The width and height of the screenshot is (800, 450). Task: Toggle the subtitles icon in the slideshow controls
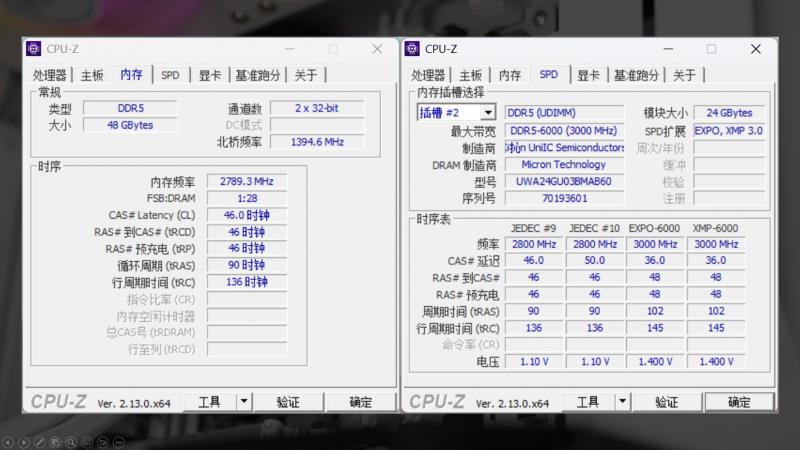[x=87, y=442]
